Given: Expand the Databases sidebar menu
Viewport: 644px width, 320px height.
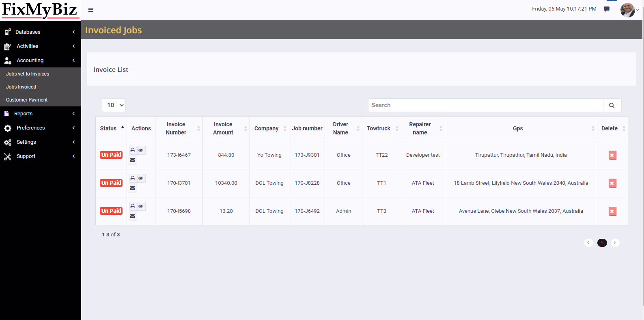Looking at the screenshot, I should [x=40, y=32].
